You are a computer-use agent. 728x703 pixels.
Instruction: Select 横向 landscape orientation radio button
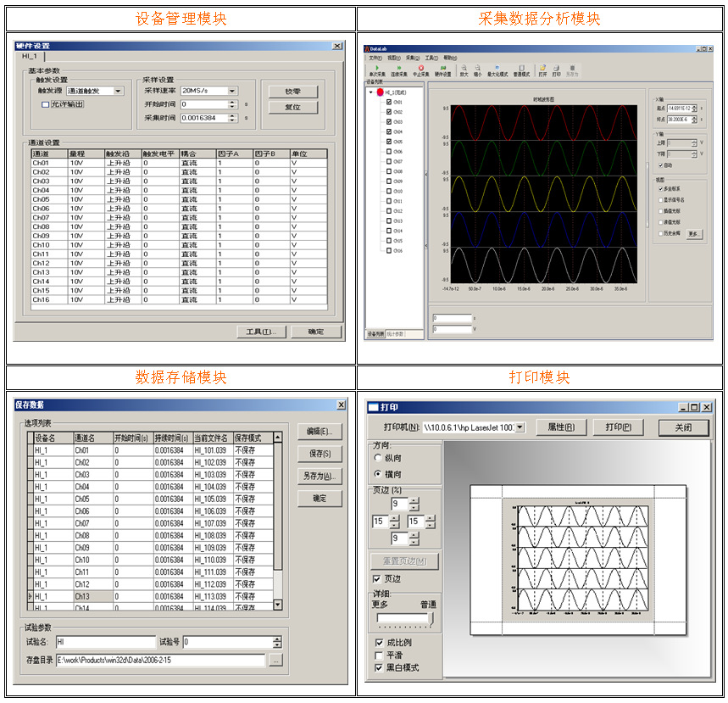(378, 474)
